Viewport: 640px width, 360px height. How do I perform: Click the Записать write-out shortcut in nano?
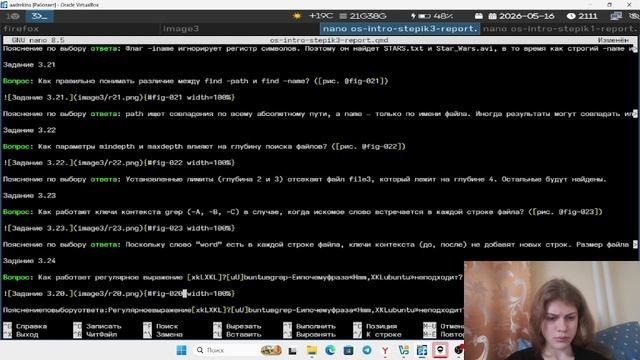98,326
